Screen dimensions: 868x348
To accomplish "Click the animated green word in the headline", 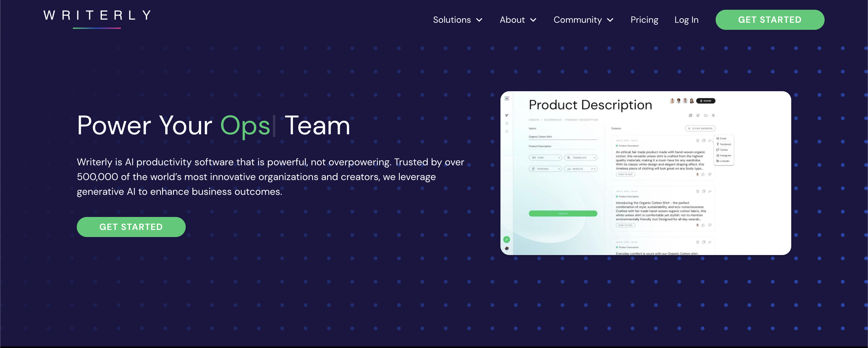I will [245, 126].
